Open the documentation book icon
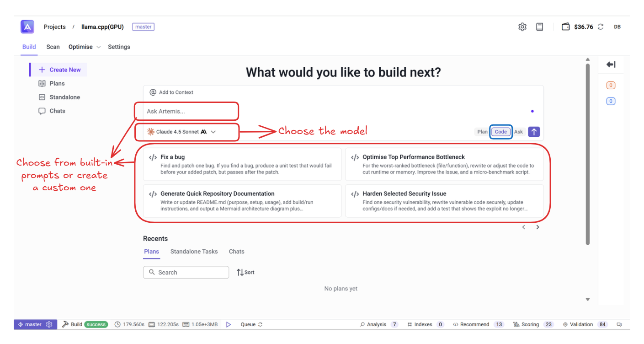 [539, 27]
